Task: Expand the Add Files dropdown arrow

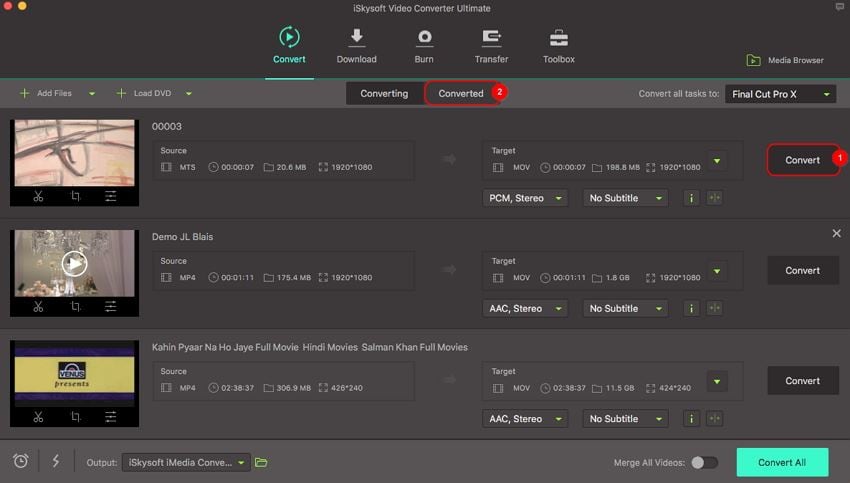Action: pos(92,94)
